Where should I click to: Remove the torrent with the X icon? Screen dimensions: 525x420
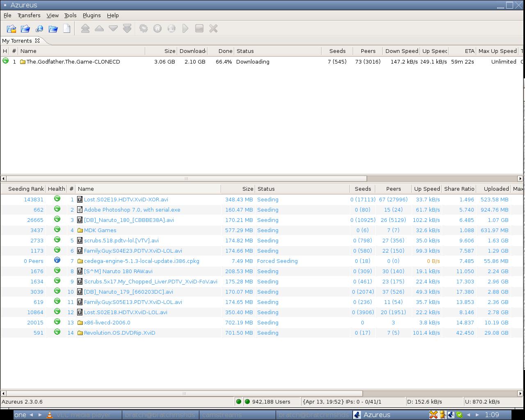pyautogui.click(x=213, y=28)
